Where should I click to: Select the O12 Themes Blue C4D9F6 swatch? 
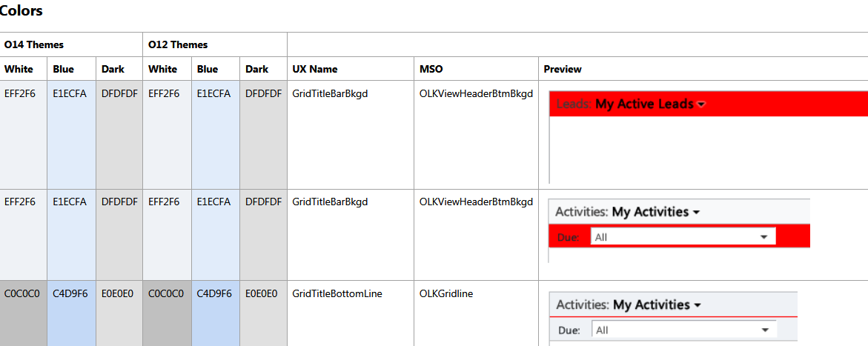[x=215, y=313]
